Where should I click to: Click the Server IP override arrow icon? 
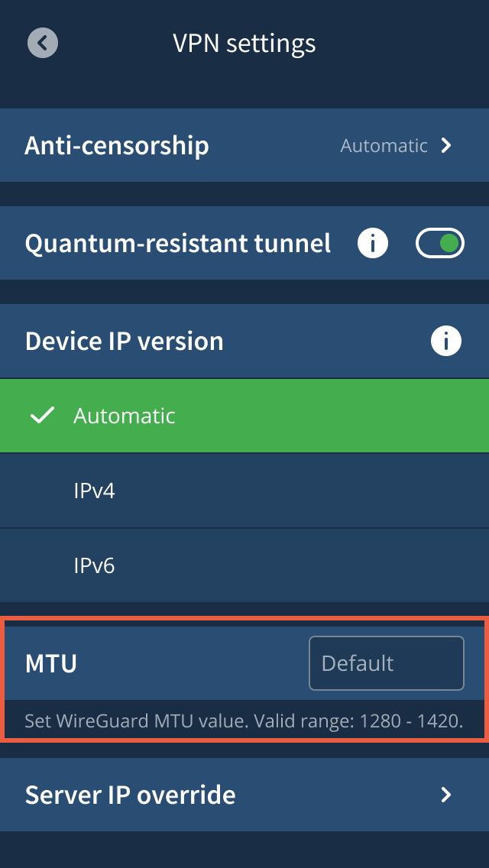point(448,795)
